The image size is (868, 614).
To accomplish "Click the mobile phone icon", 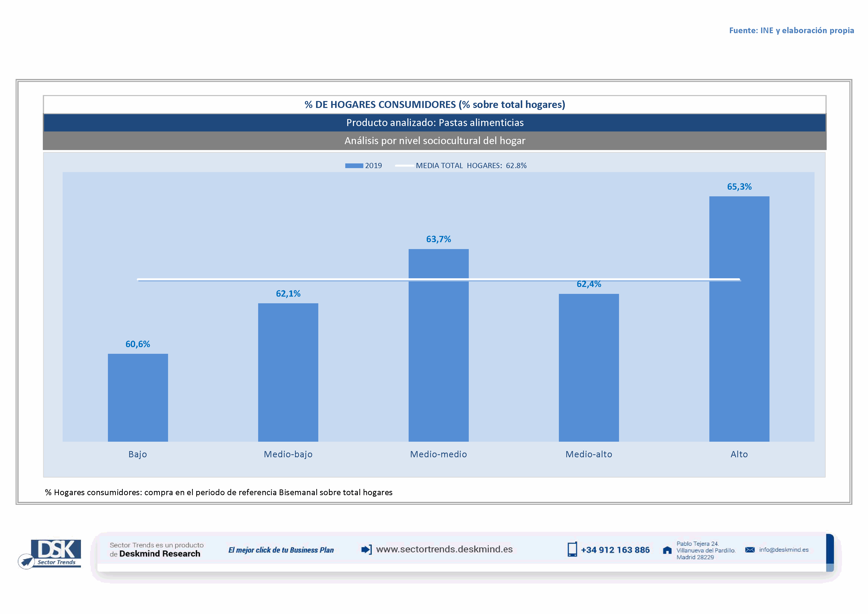I will coord(572,549).
